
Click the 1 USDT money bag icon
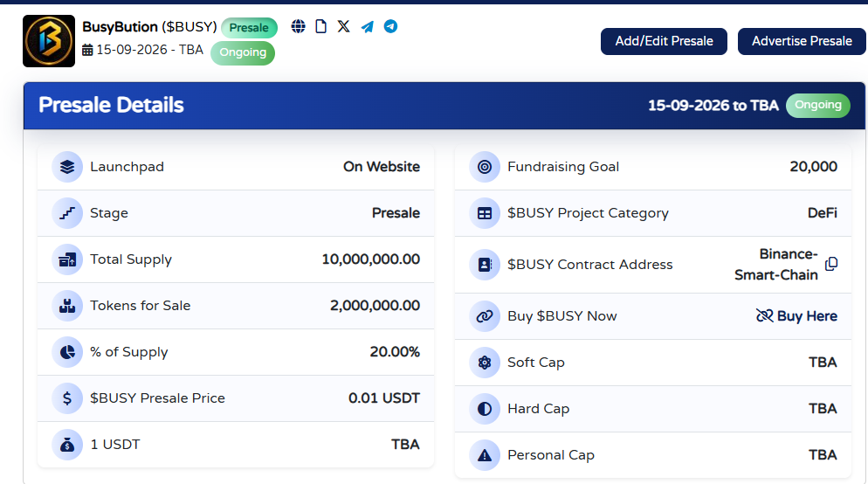[x=67, y=445]
